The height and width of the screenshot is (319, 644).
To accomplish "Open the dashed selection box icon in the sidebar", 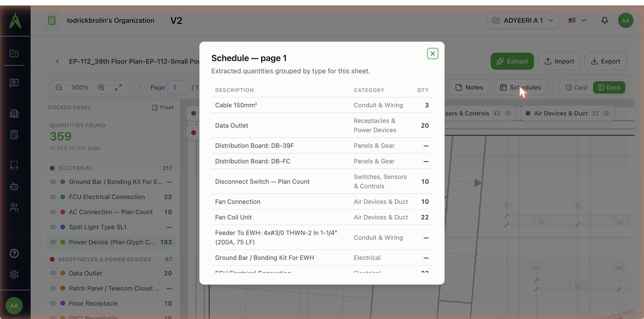I will click(14, 165).
